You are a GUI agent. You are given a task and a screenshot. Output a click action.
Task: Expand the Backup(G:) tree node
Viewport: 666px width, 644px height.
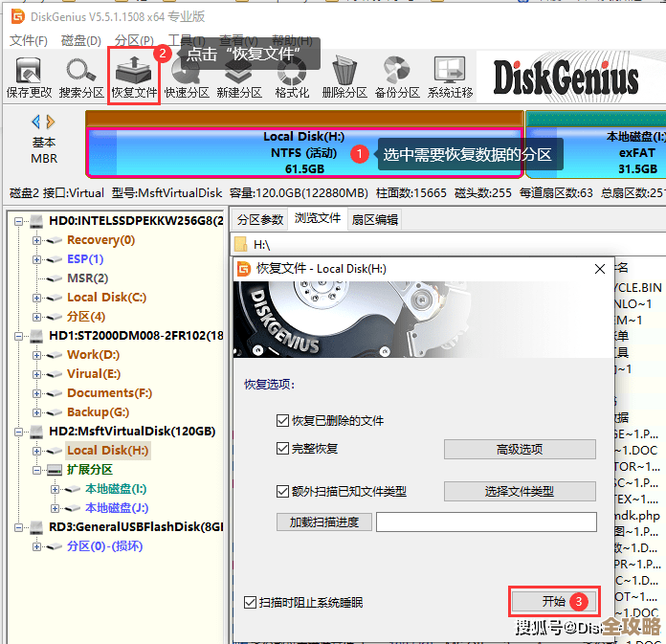[36, 412]
